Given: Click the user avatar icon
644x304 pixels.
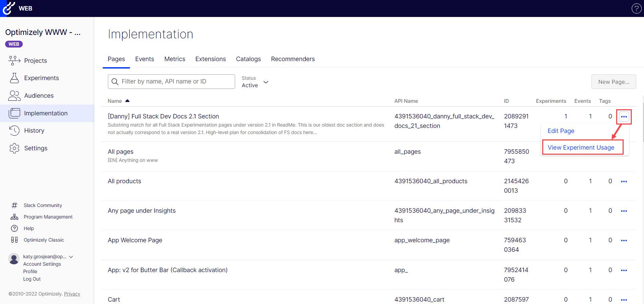Looking at the screenshot, I should click(x=14, y=259).
